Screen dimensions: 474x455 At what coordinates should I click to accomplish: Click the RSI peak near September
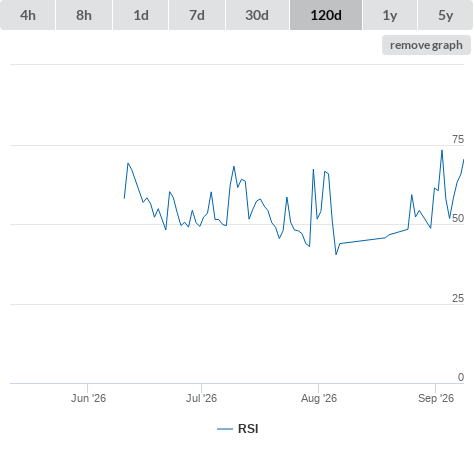(x=442, y=150)
